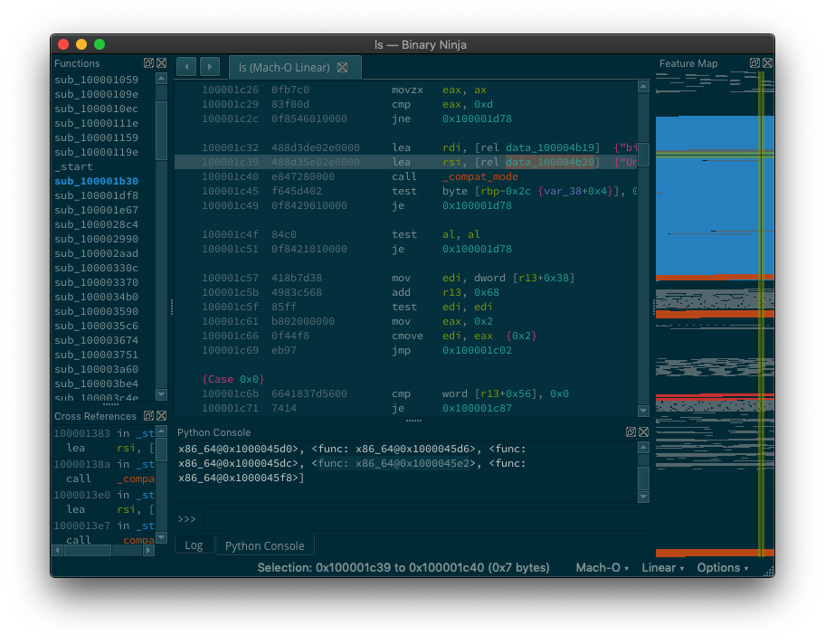Screen dimensions: 825x644
Task: Click Cross References scroll-down arrow
Action: coord(162,537)
